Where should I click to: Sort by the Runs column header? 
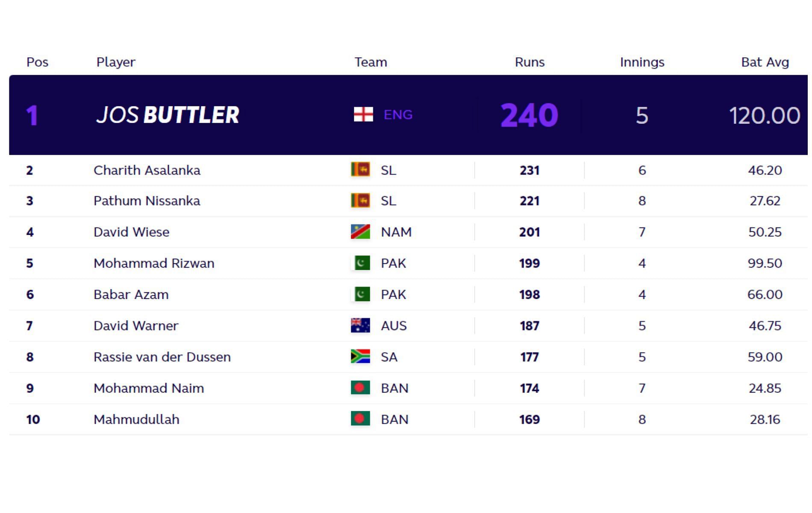coord(530,62)
